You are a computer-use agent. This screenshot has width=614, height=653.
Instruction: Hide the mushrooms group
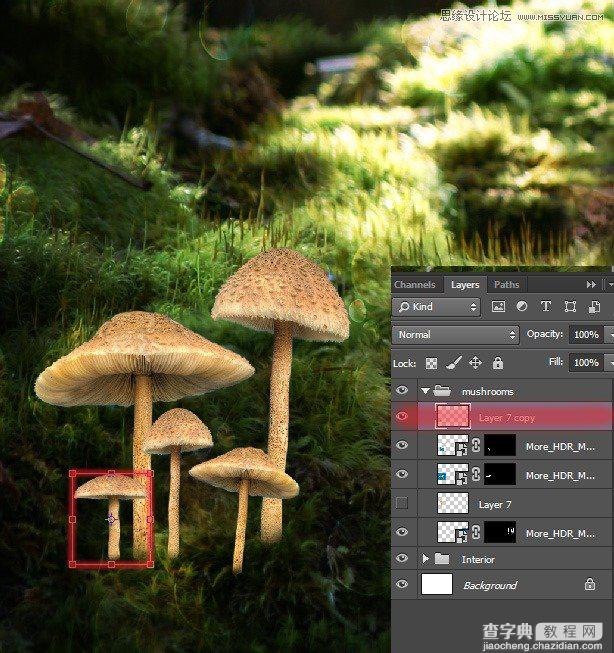click(x=402, y=390)
